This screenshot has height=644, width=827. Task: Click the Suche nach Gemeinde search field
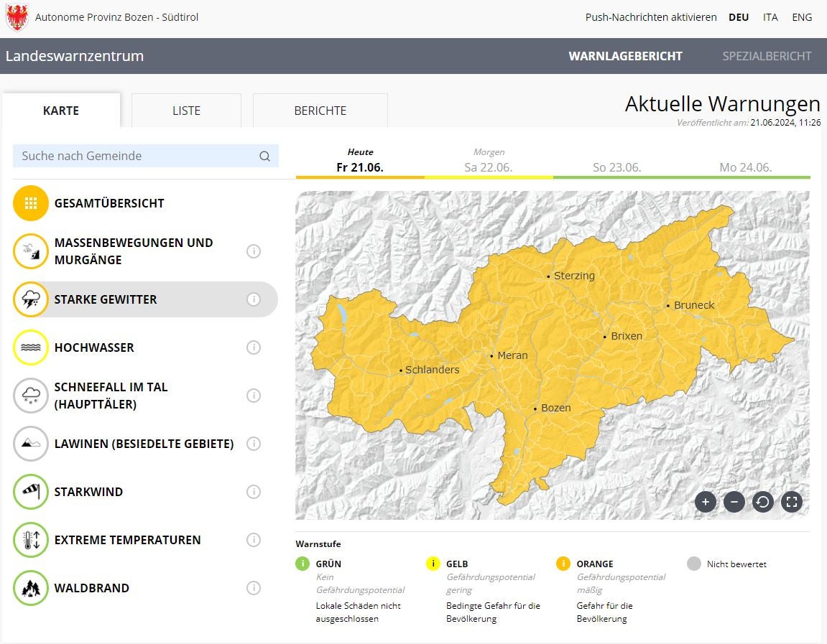pyautogui.click(x=137, y=156)
